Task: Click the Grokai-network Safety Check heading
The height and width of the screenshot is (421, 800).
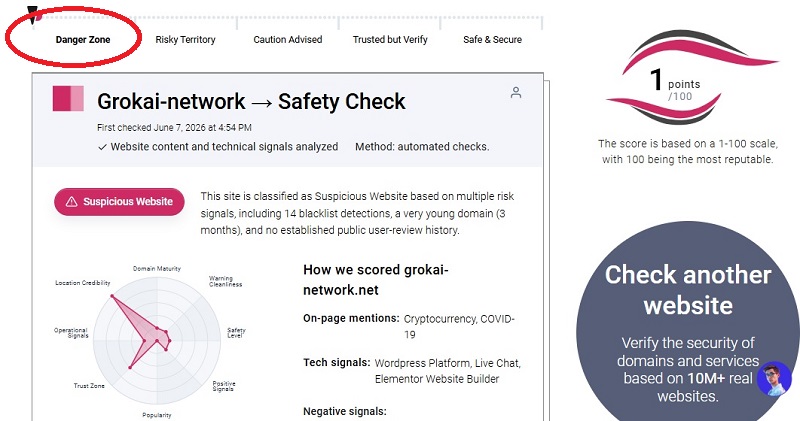Action: click(x=251, y=102)
